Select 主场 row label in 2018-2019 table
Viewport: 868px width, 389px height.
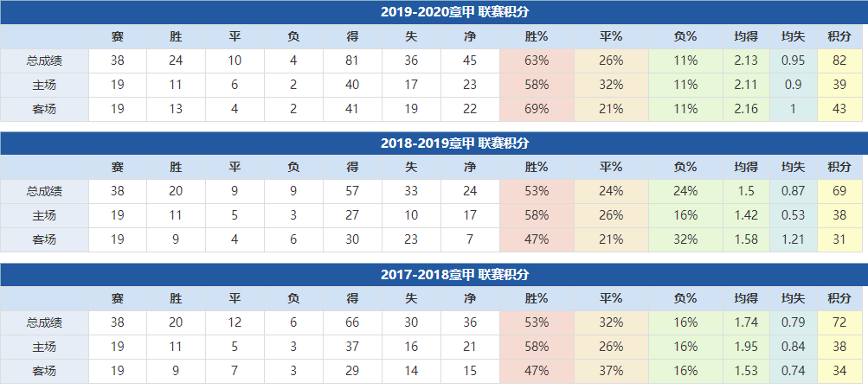point(44,216)
